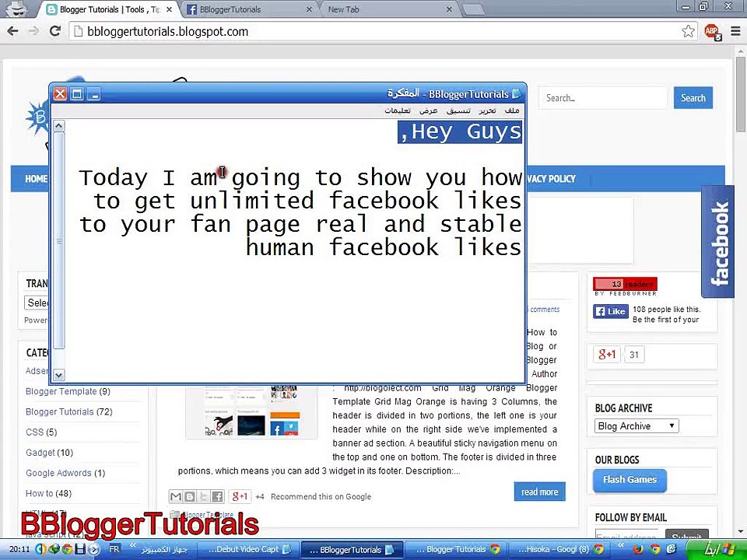
Task: Open the Google Adwords category link
Action: click(x=58, y=474)
